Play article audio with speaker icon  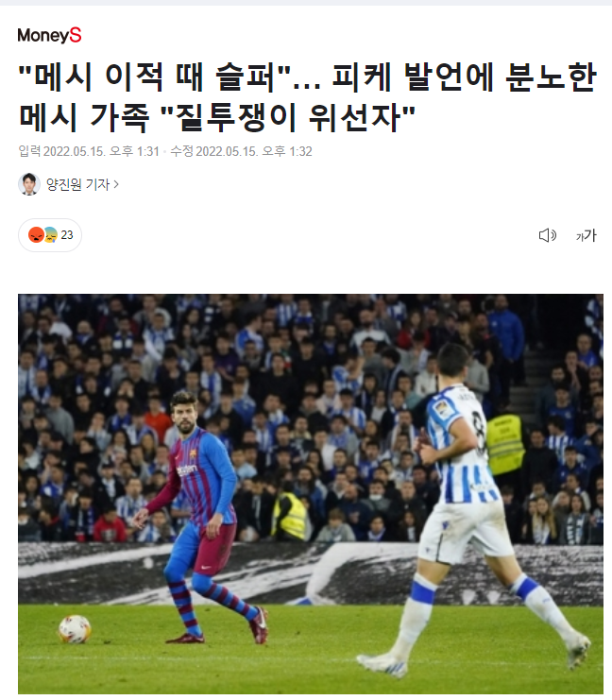coord(547,235)
